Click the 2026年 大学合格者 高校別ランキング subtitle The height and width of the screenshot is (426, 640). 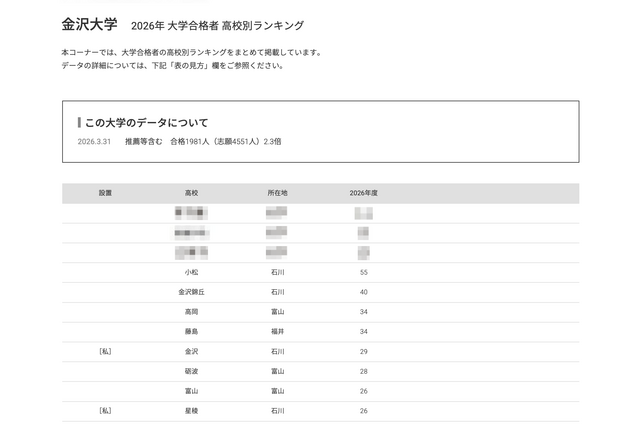(x=217, y=26)
